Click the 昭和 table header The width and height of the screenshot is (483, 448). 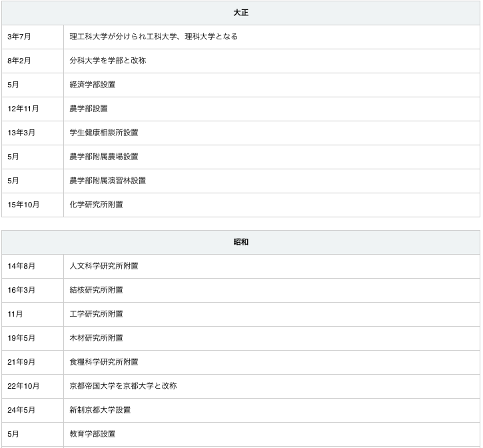(241, 242)
